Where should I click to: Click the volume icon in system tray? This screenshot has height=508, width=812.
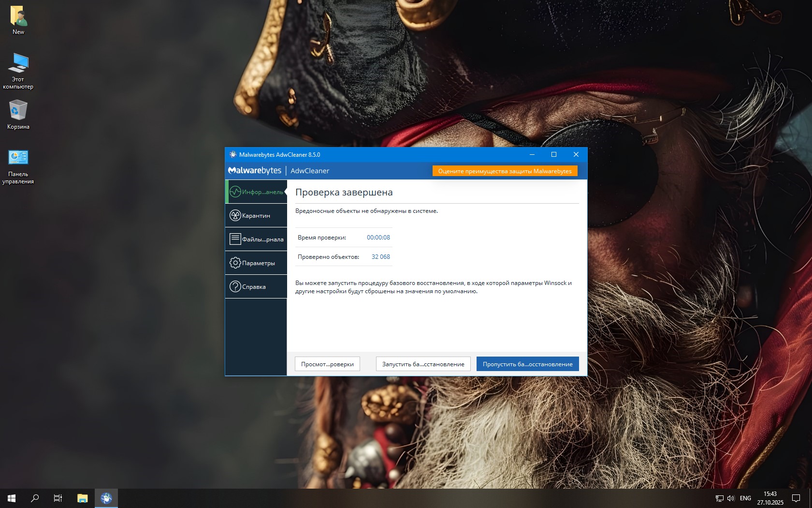pyautogui.click(x=731, y=498)
